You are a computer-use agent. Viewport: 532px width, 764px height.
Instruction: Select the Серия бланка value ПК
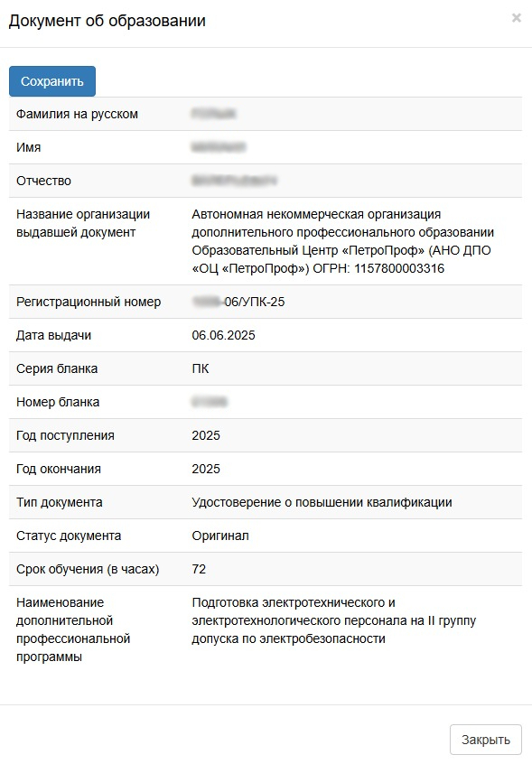(x=198, y=368)
